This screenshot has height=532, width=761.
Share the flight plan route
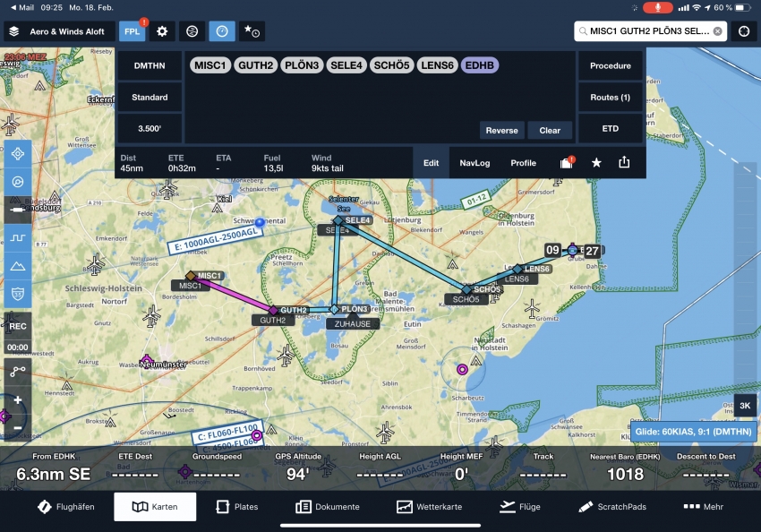[x=624, y=162]
